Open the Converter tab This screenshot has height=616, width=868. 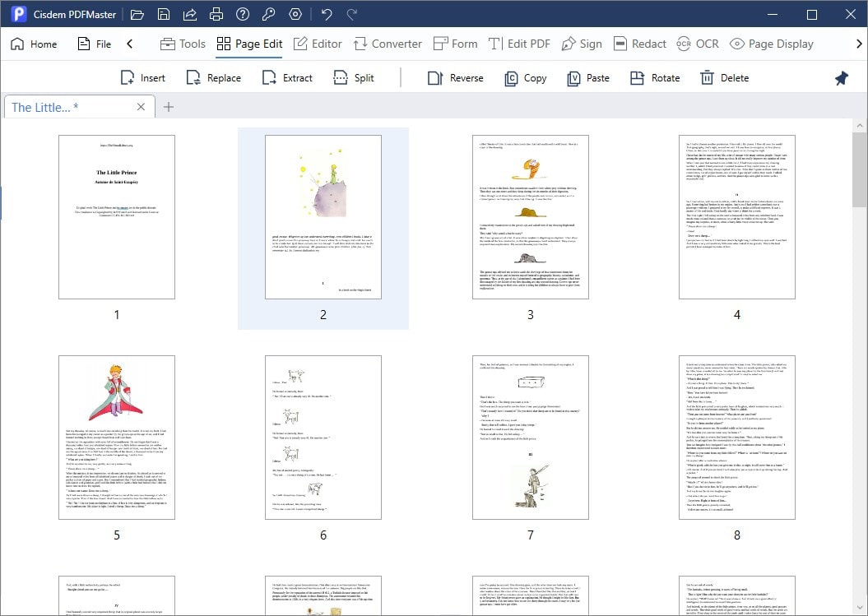pyautogui.click(x=388, y=44)
